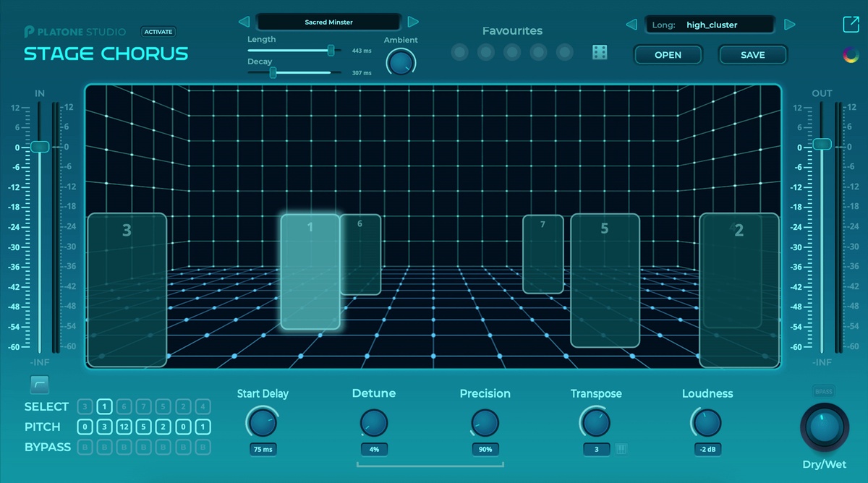Click the pop-out window icon
The height and width of the screenshot is (483, 868).
tap(851, 24)
